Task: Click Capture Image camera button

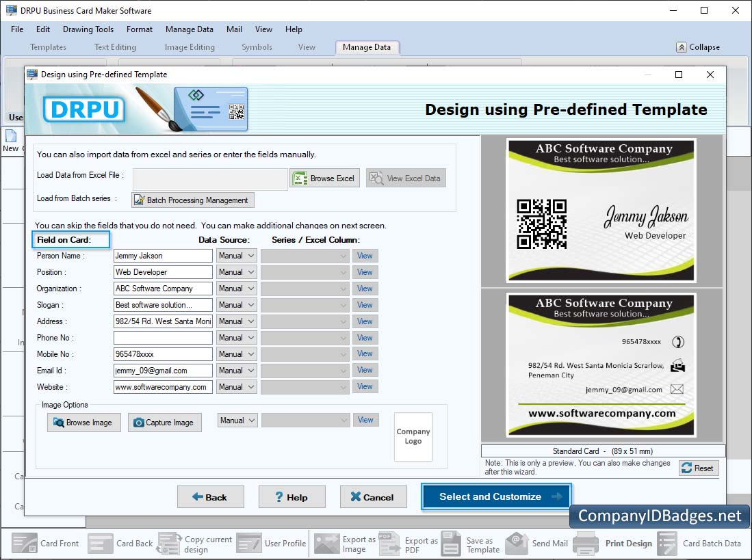Action: click(164, 423)
